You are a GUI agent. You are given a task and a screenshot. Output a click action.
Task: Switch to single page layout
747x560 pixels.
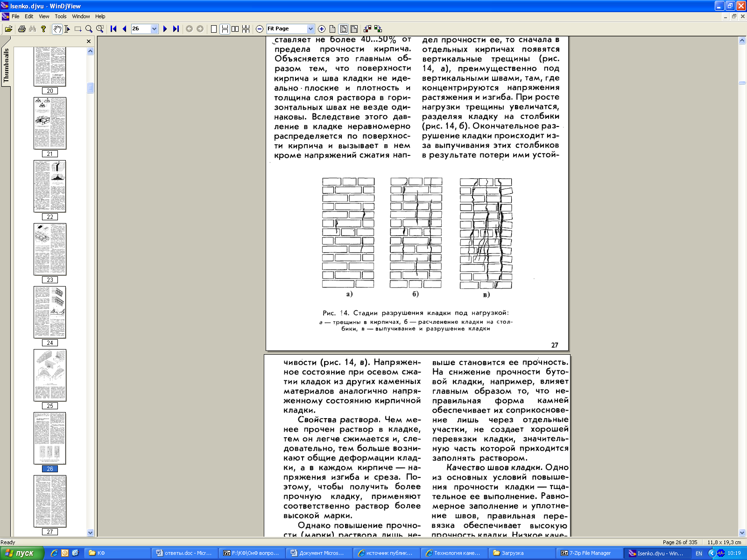[x=214, y=29]
